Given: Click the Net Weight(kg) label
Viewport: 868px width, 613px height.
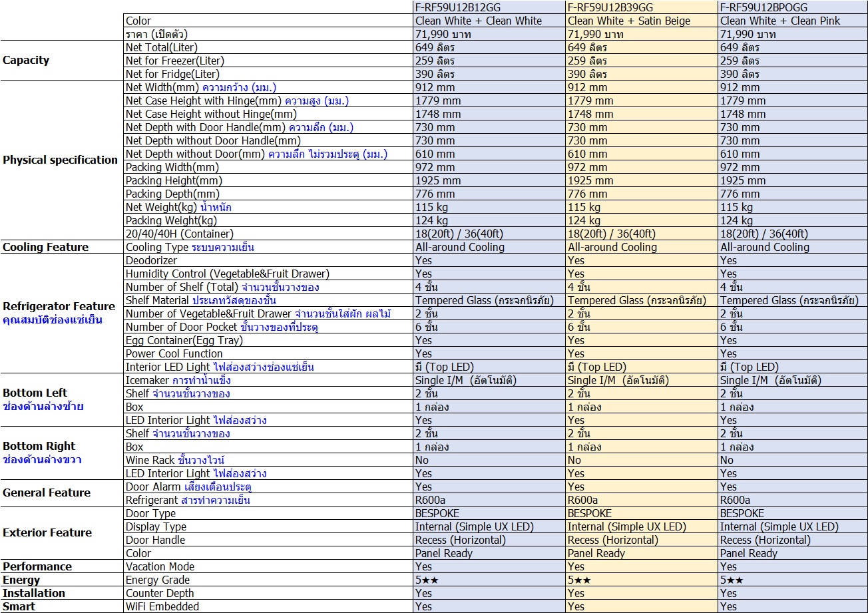Looking at the screenshot, I should (x=178, y=207).
